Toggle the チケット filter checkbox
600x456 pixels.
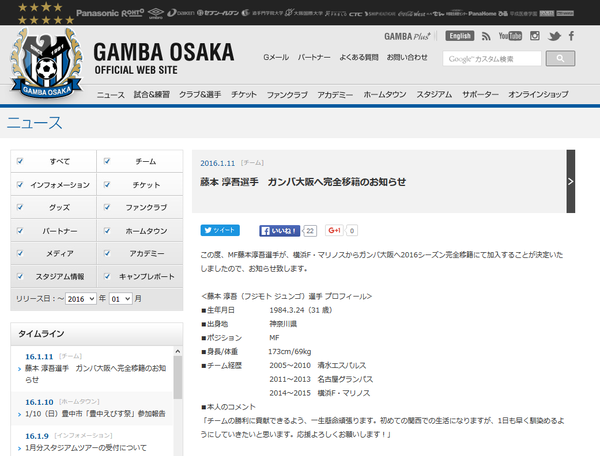107,184
